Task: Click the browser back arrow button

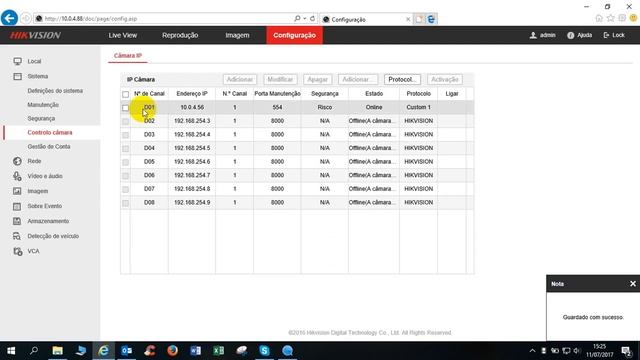Action: pos(9,18)
